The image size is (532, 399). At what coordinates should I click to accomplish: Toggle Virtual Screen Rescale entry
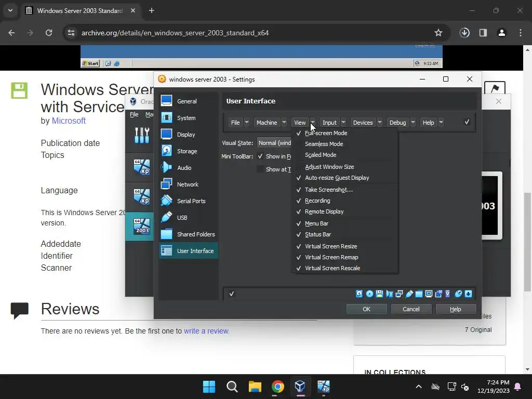[344, 268]
